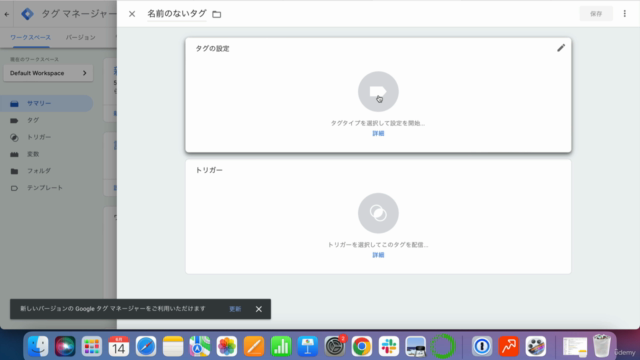
Task: Click the folder icon next to tag name
Action: tap(217, 14)
